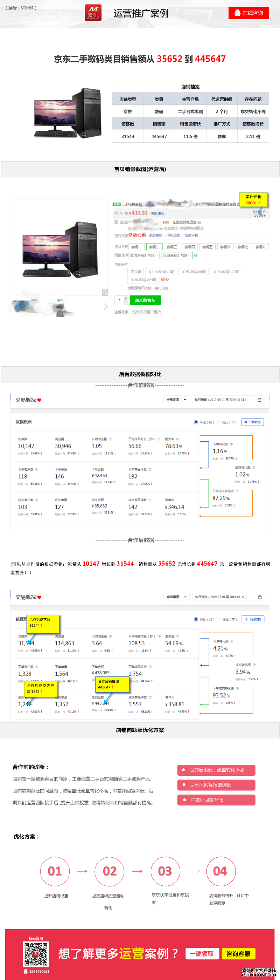Click 人均浏览量 help icon in the May panel

(110, 439)
